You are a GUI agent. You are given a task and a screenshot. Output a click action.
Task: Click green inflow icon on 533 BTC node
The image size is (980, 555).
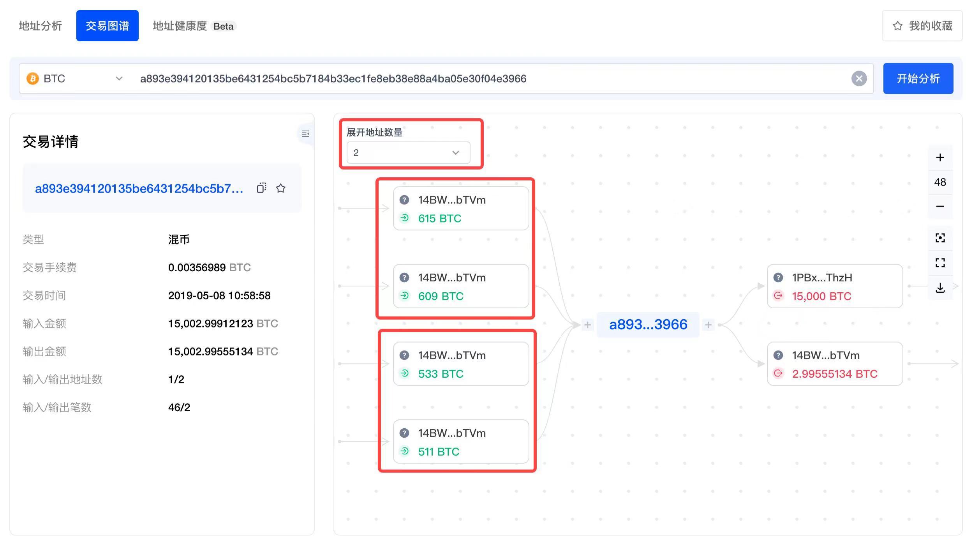click(x=405, y=373)
